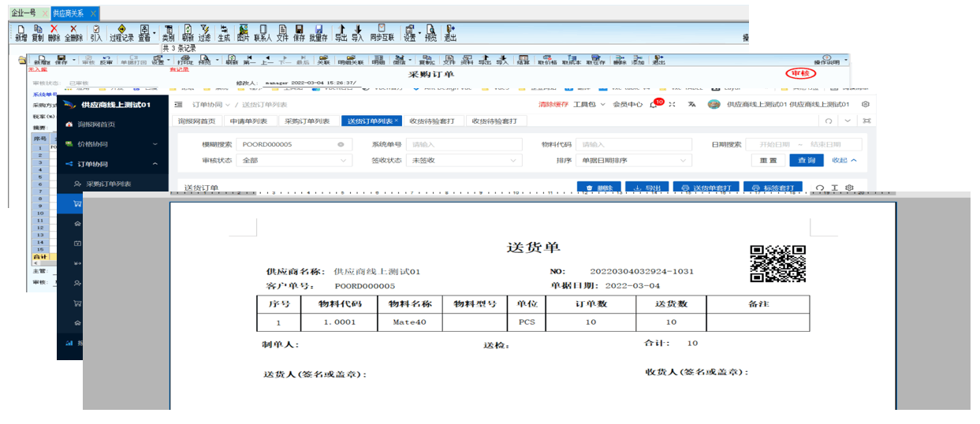Switch to the 采购订单列表 tab

[x=307, y=121]
